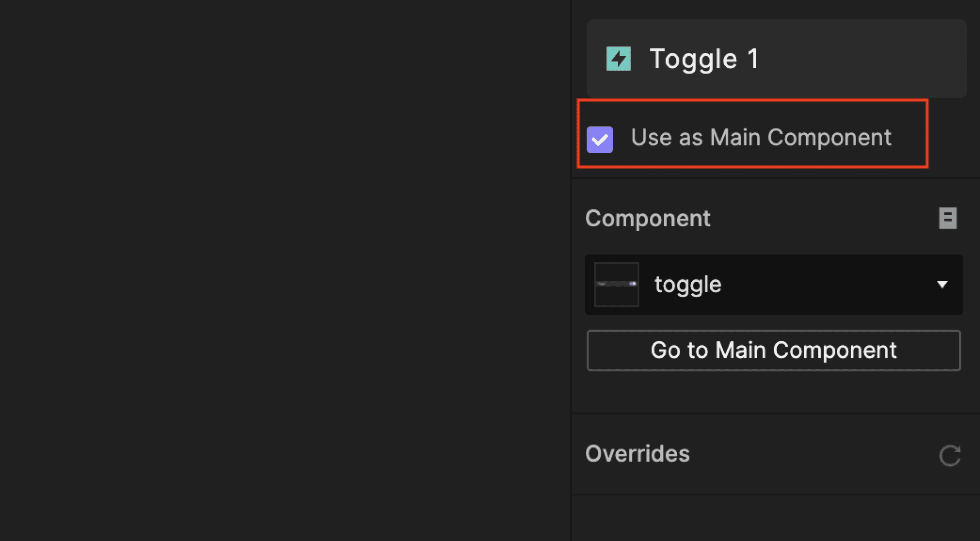Click the toggle component preview thumbnail
The height and width of the screenshot is (541, 980).
click(616, 284)
